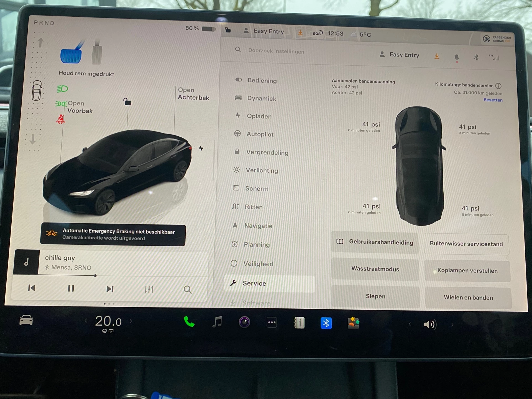Click the phone call icon in taskbar
532x399 pixels.
[188, 322]
